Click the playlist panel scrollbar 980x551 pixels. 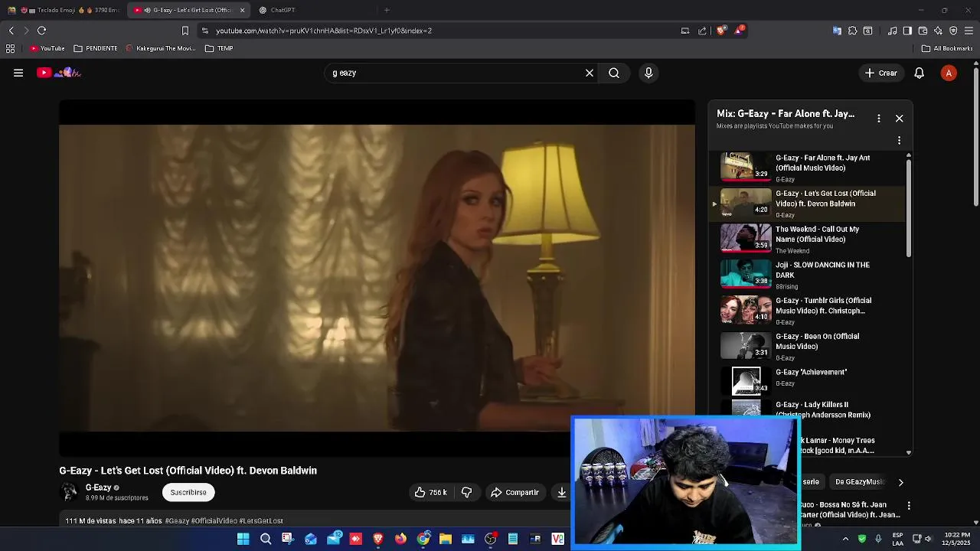tap(909, 207)
